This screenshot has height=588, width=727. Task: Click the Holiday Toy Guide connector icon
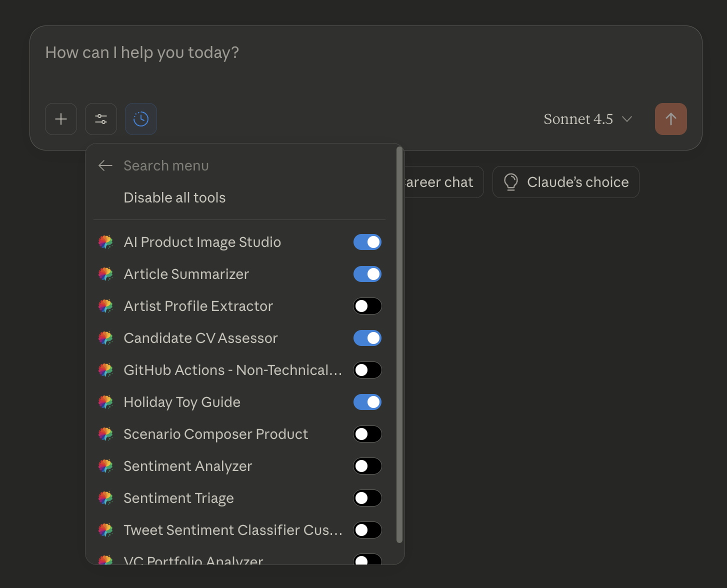click(105, 402)
